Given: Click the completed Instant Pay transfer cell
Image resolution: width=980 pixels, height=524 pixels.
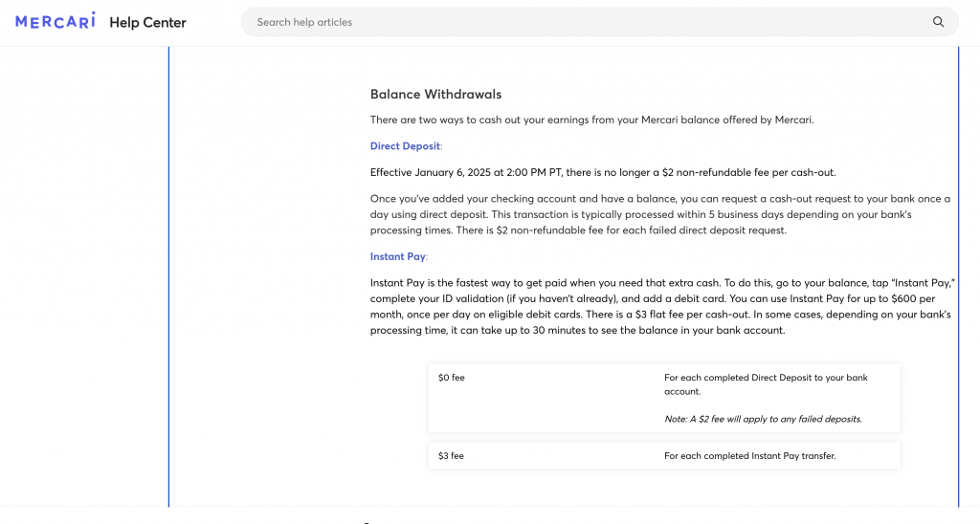Looking at the screenshot, I should click(749, 456).
